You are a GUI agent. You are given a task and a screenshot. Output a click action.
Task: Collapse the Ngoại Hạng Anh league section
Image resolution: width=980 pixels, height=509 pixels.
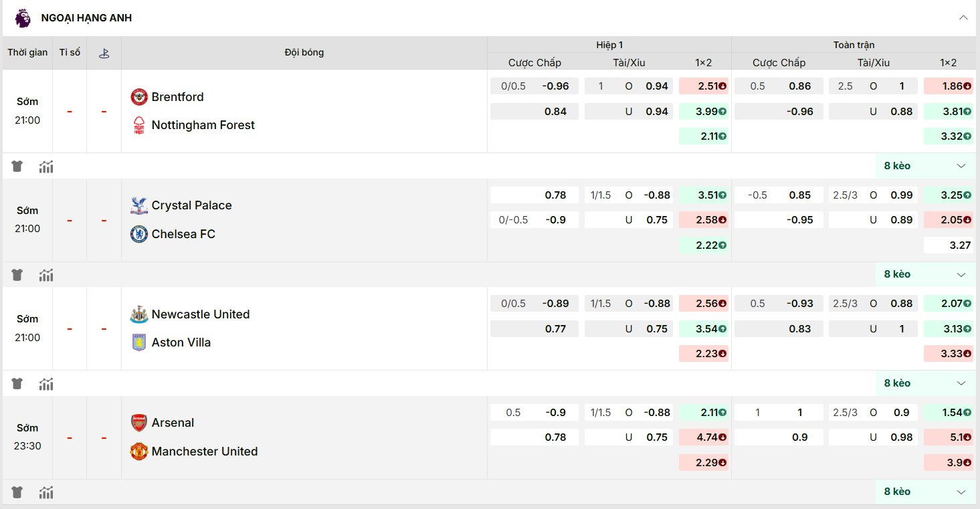[963, 17]
